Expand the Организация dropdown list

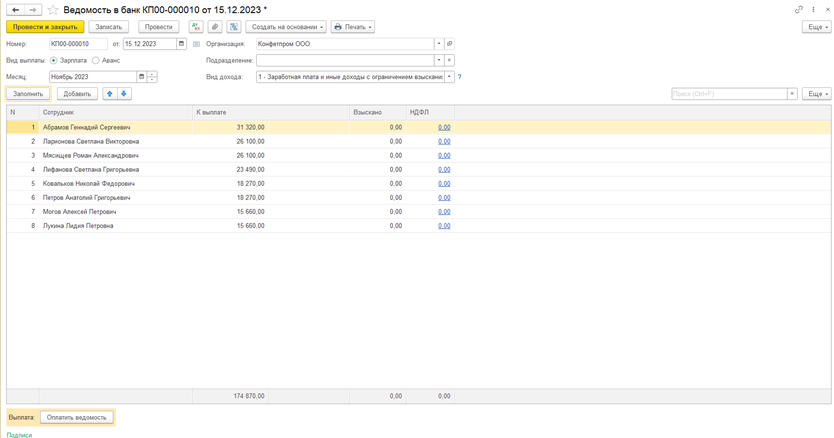[438, 44]
